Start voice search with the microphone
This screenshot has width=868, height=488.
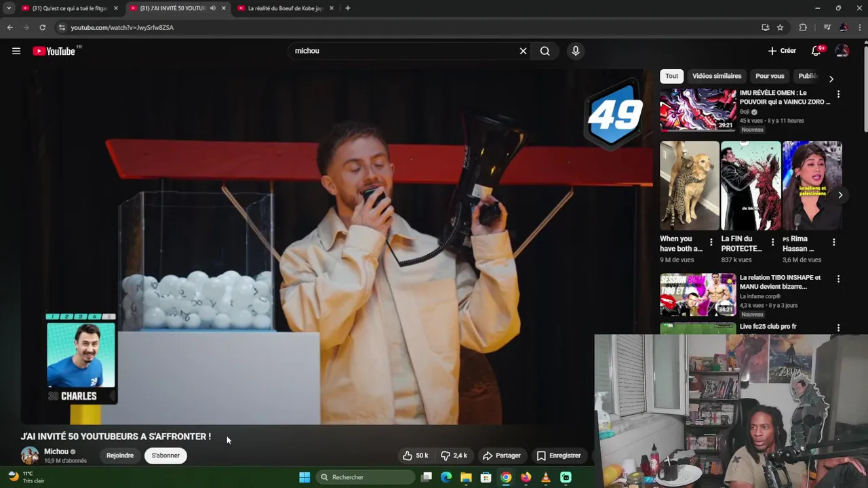pyautogui.click(x=575, y=51)
